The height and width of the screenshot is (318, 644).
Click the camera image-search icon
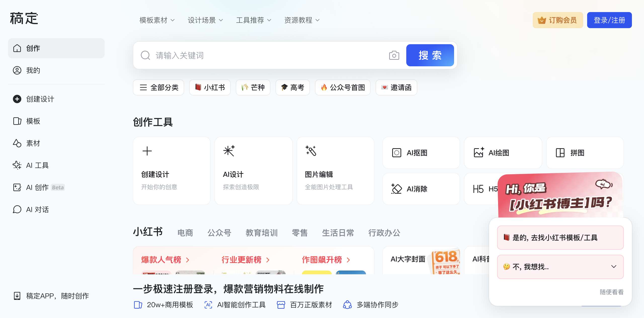pos(394,55)
